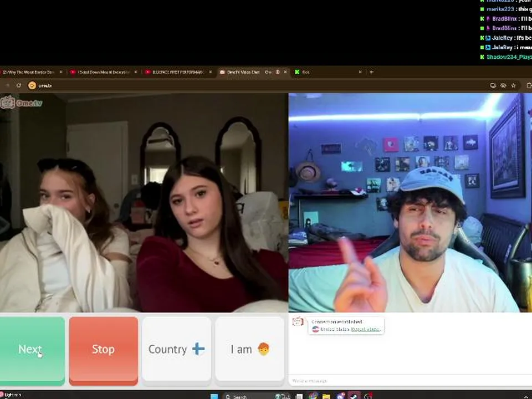Close the OmeTV Video Chat tab
The height and width of the screenshot is (399, 532).
tap(285, 72)
